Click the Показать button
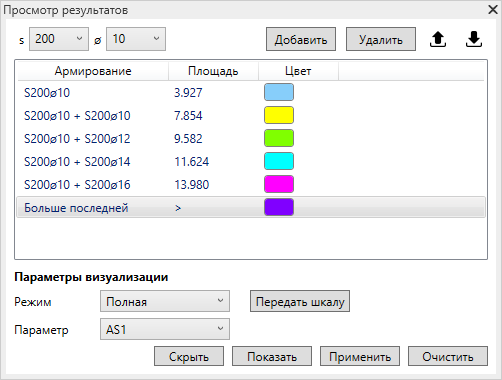 point(272,356)
